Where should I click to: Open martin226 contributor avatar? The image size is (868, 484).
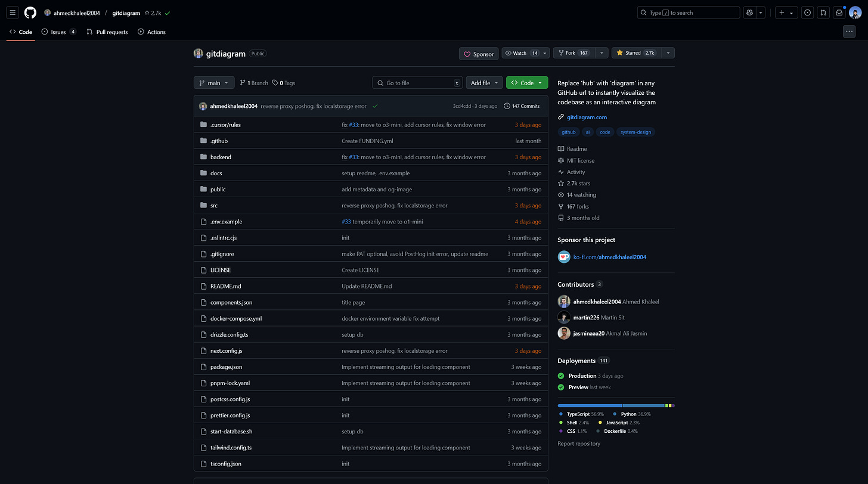(564, 317)
